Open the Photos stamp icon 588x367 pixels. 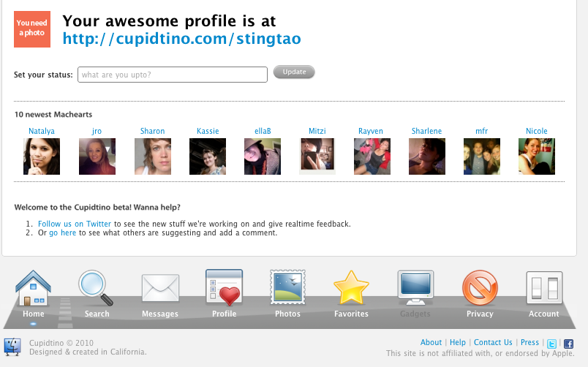(287, 287)
